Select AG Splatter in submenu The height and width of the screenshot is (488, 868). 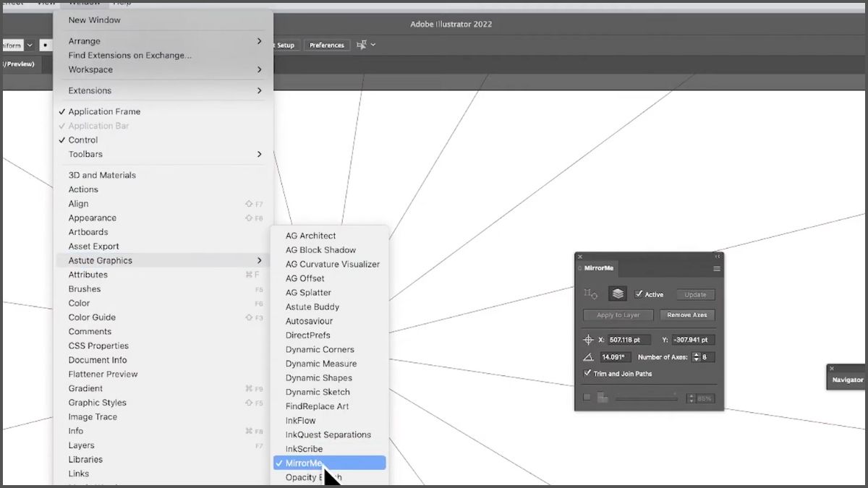pos(330,292)
